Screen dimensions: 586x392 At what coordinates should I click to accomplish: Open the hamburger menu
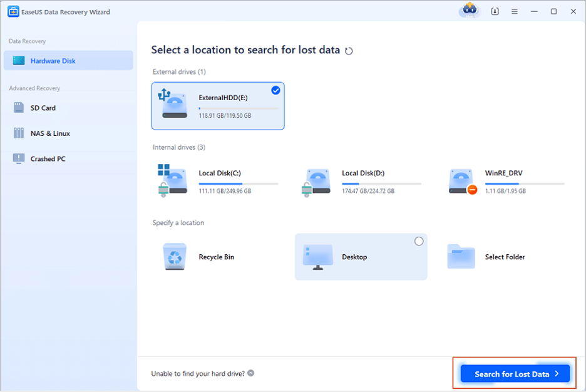(x=515, y=11)
